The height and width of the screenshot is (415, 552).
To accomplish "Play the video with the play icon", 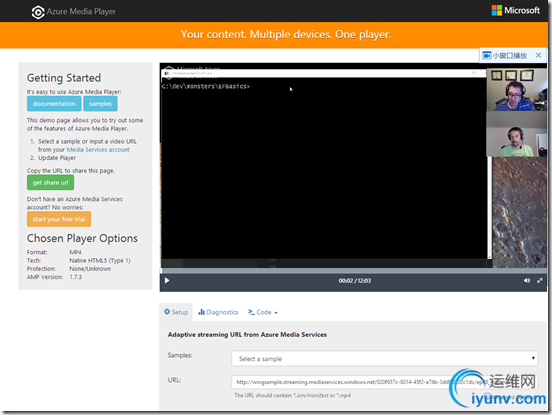I will click(x=167, y=281).
